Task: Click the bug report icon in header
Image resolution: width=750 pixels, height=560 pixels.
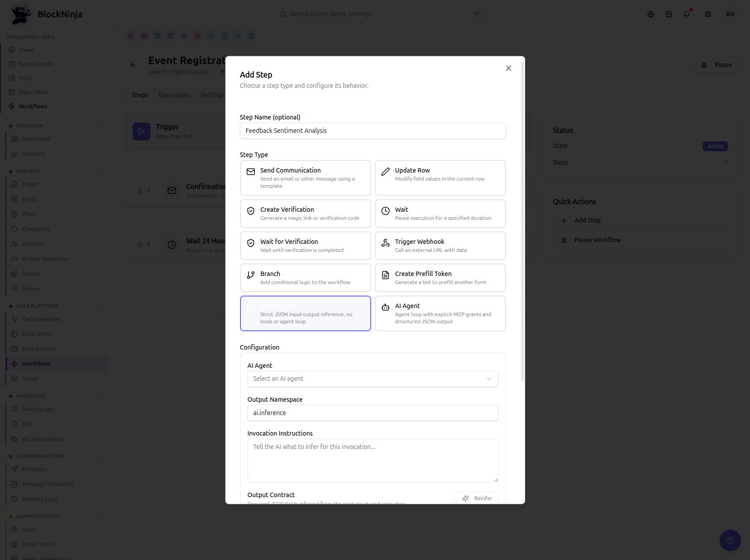Action: pos(708,14)
